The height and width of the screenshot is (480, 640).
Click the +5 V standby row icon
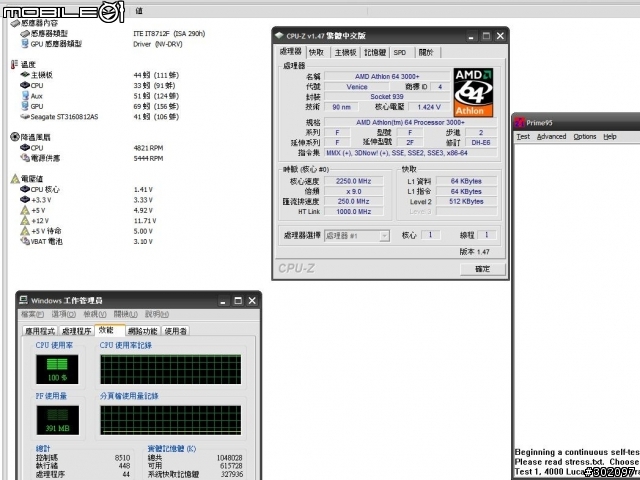[25, 231]
